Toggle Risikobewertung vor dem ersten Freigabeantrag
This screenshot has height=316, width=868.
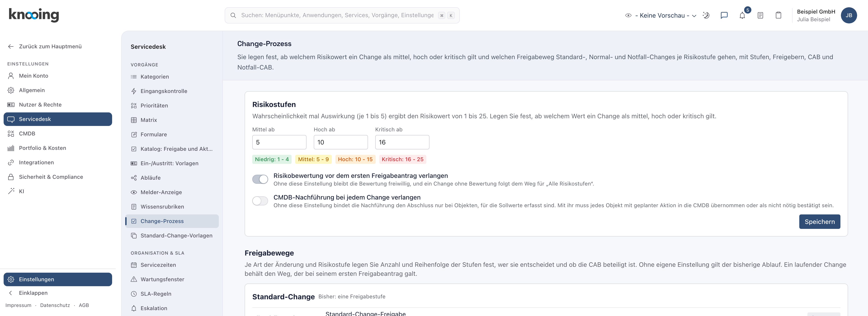(x=260, y=179)
